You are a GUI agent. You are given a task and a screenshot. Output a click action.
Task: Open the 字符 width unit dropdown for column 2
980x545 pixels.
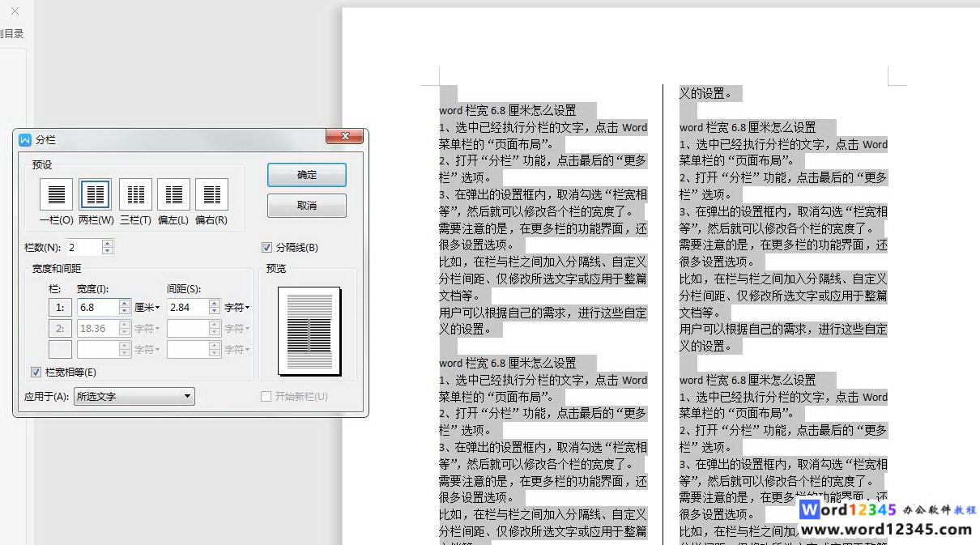[147, 329]
